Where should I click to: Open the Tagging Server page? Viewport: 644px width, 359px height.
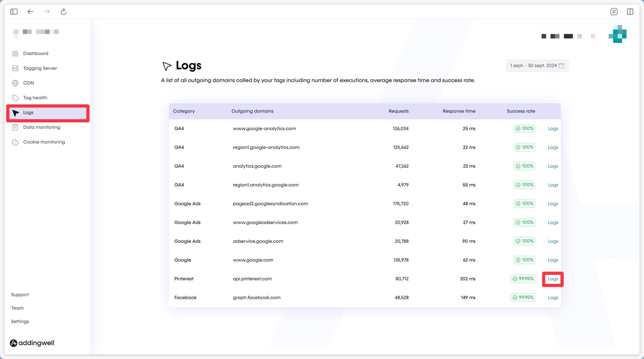pos(40,68)
